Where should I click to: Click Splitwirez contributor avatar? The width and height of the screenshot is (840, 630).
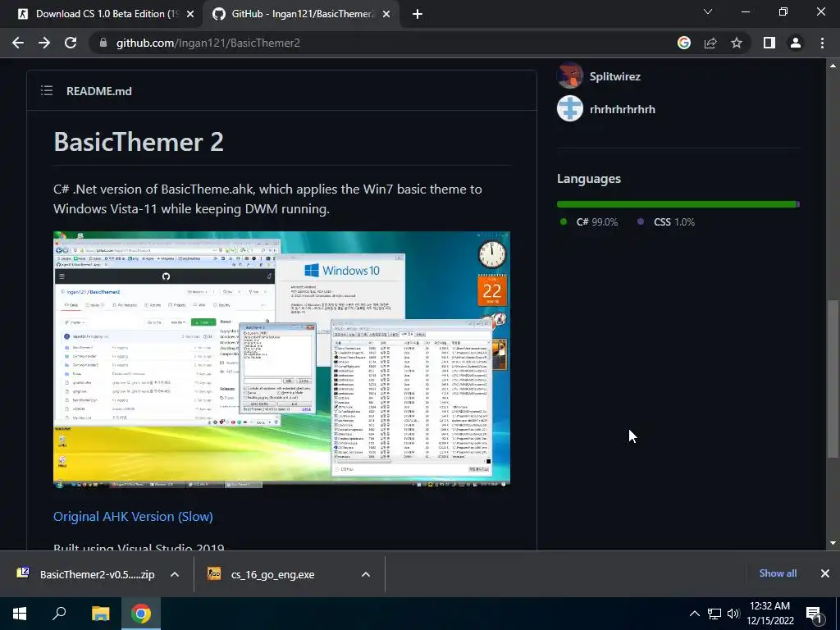[570, 75]
